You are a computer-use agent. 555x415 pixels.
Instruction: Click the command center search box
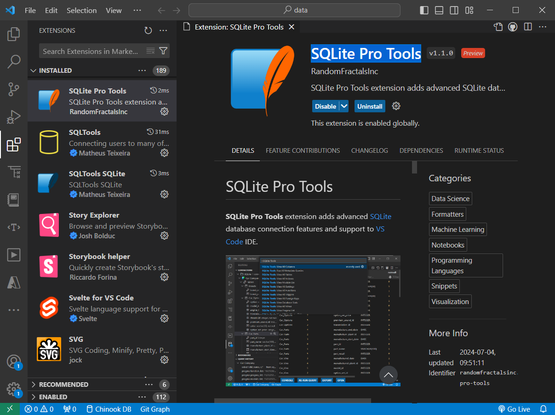coord(294,10)
